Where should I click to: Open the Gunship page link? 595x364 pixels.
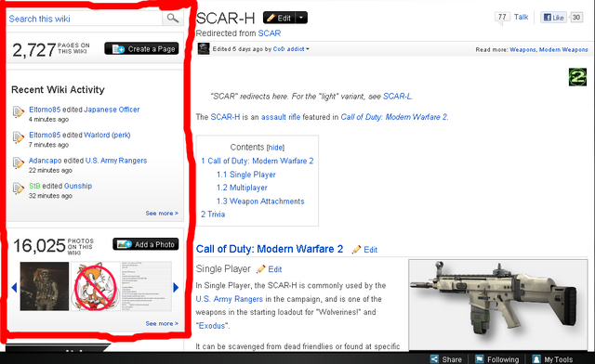tap(78, 186)
